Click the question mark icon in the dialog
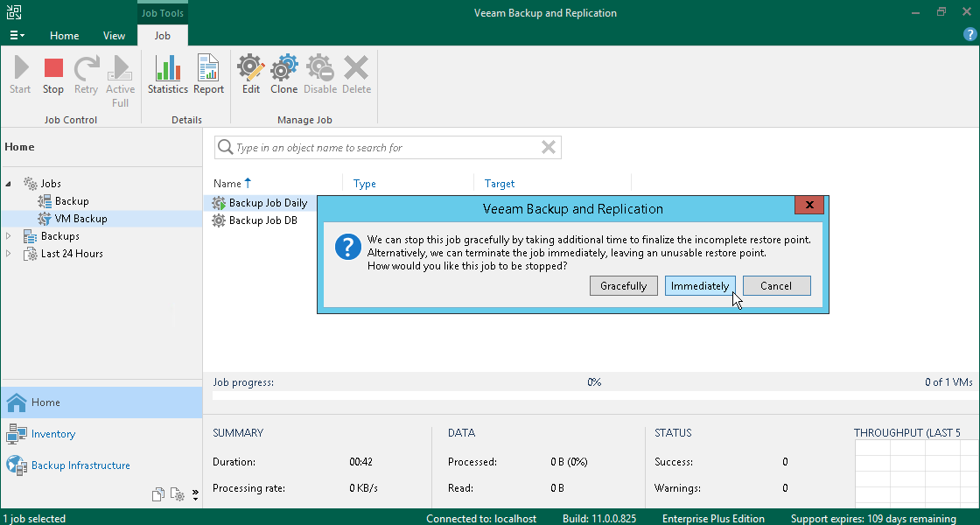The image size is (980, 525). click(348, 247)
